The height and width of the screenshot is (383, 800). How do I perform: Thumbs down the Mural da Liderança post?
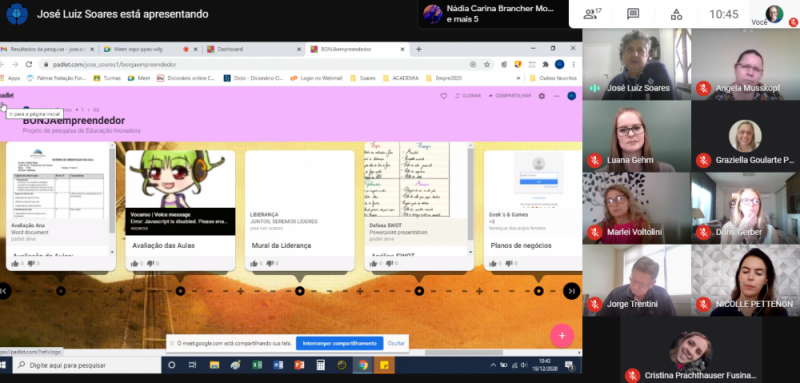pyautogui.click(x=270, y=264)
